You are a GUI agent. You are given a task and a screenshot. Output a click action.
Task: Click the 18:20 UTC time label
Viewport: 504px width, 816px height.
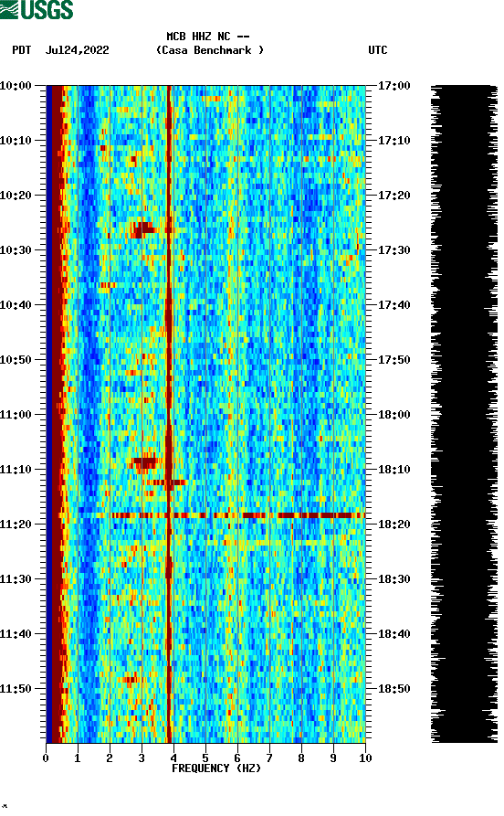tap(394, 525)
